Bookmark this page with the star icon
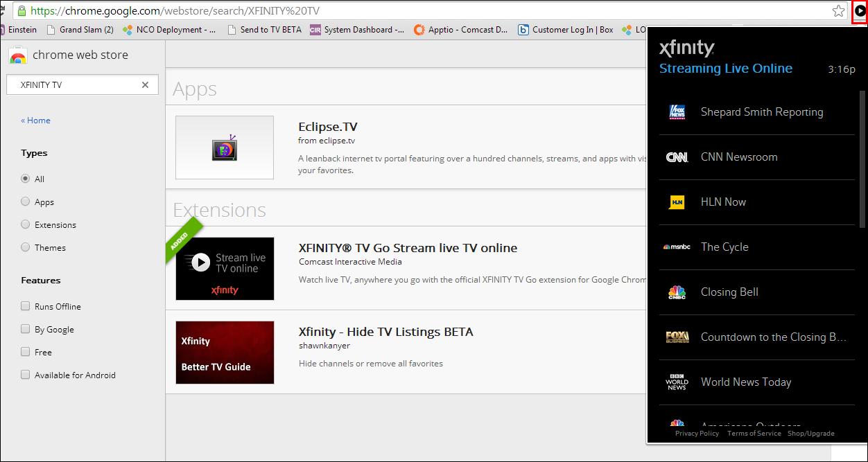This screenshot has height=462, width=868. (839, 11)
